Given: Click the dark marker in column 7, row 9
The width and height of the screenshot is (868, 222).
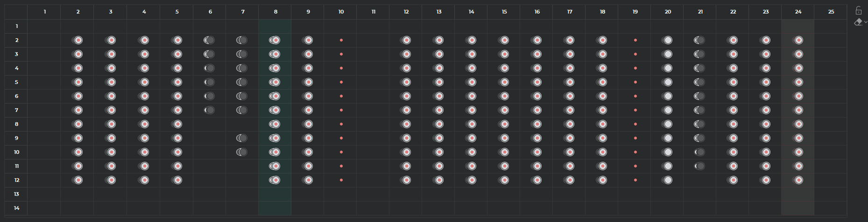Looking at the screenshot, I should (242, 138).
